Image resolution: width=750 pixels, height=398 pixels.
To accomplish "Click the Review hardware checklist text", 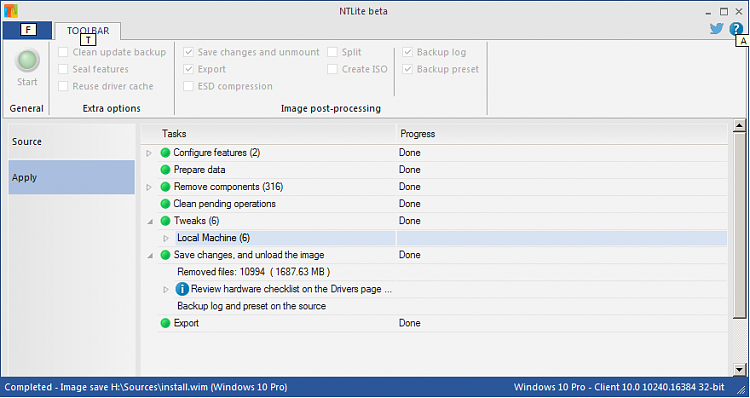I will click(x=292, y=289).
